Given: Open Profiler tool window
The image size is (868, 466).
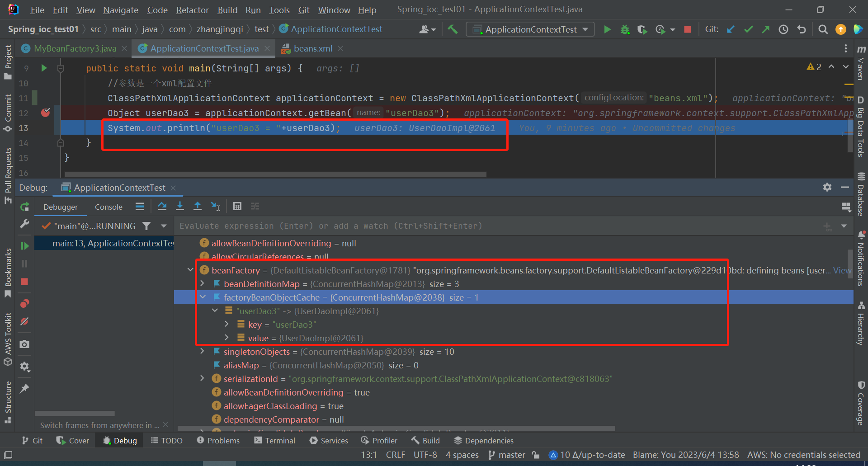Looking at the screenshot, I should [379, 441].
